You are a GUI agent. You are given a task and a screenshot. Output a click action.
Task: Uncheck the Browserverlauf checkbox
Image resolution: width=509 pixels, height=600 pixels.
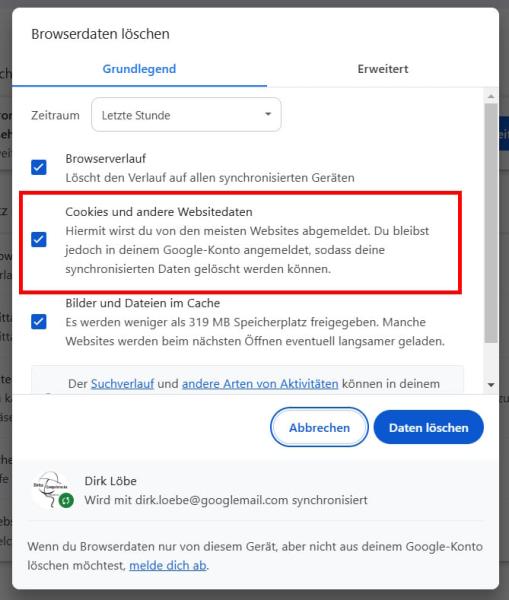(x=39, y=167)
